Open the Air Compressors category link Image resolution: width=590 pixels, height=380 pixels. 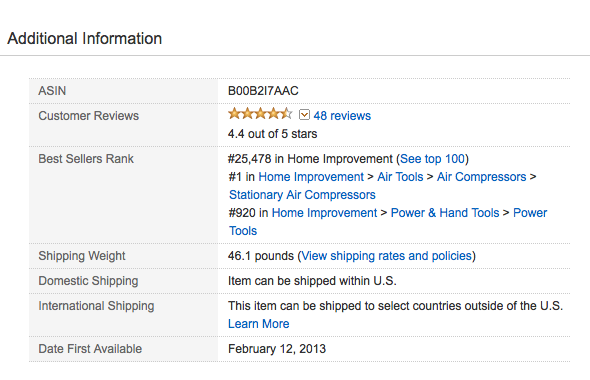481,177
